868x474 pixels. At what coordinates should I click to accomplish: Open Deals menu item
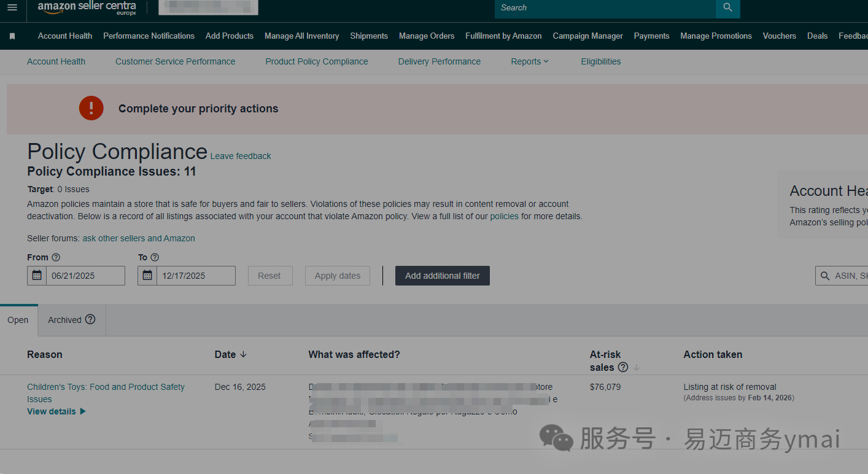(817, 36)
